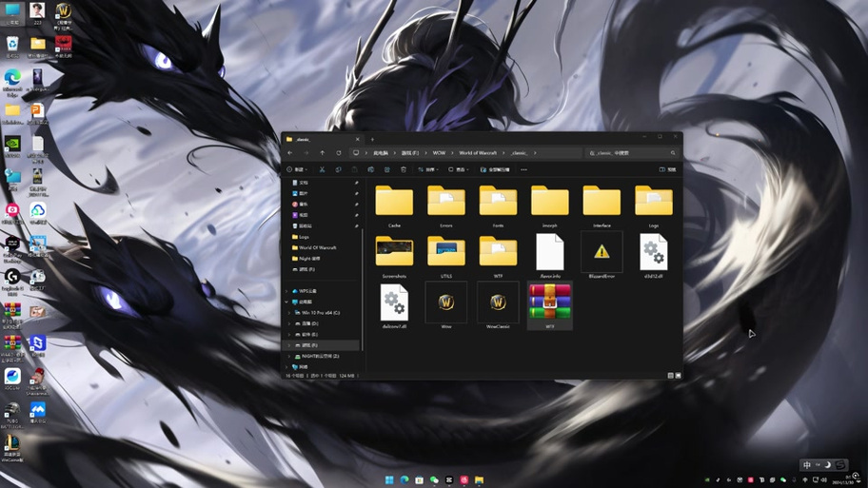Click the _classic_ search box
This screenshot has height=488, width=868.
click(x=632, y=153)
